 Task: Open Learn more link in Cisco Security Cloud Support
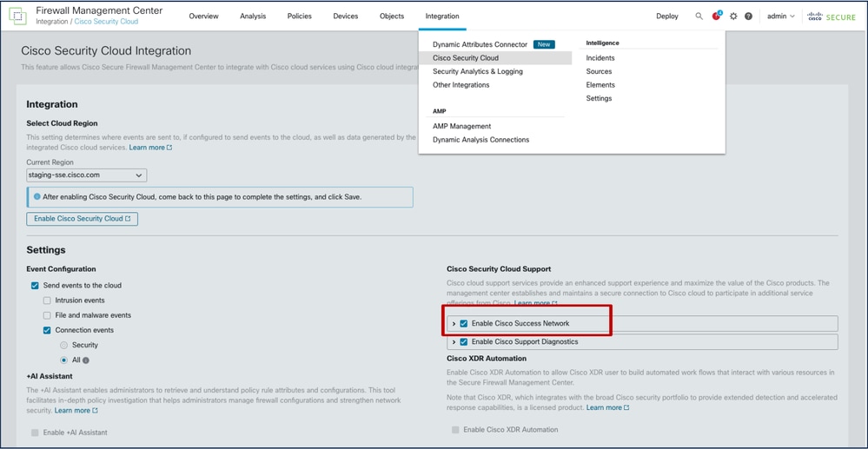pos(536,303)
